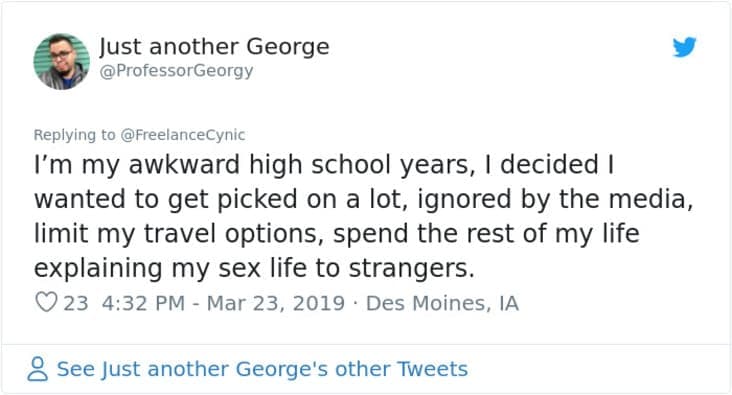Click the blue Twitter bird logo

pos(684,47)
